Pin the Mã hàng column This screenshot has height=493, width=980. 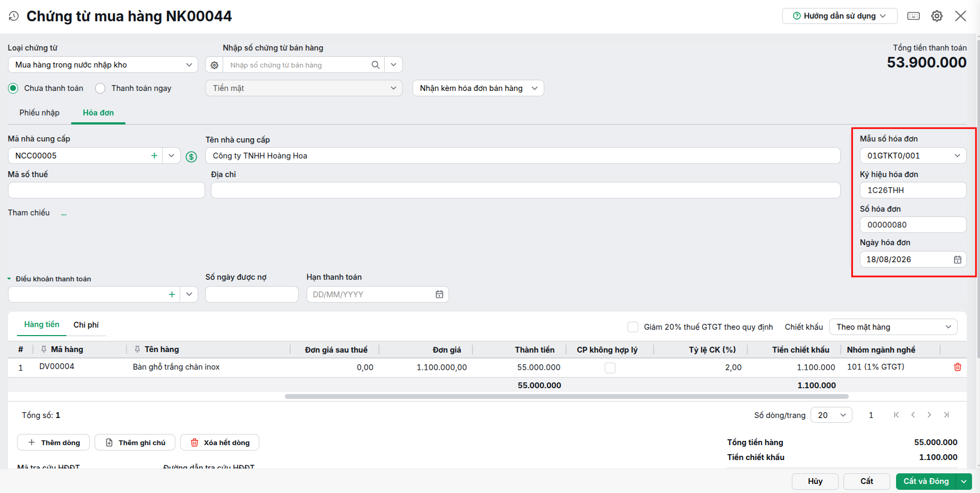44,349
